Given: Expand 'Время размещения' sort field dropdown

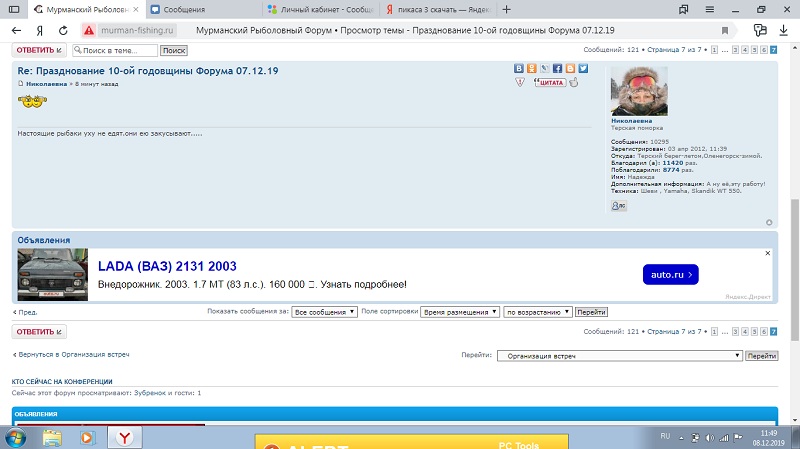Looking at the screenshot, I should coord(460,312).
